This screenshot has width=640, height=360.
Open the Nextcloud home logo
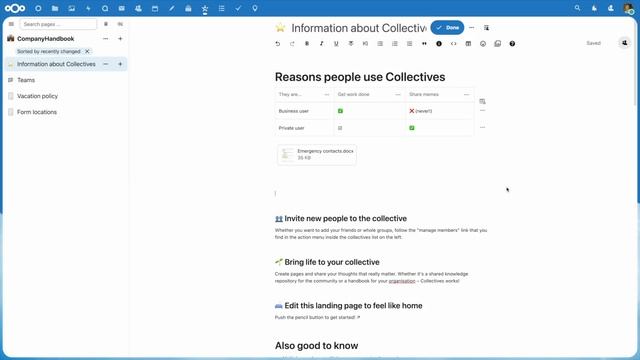15,8
